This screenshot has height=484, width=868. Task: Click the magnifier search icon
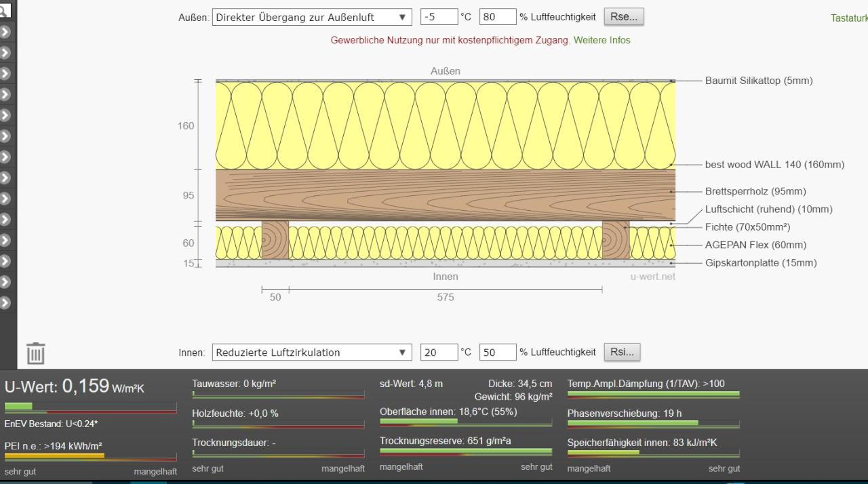(x=5, y=10)
